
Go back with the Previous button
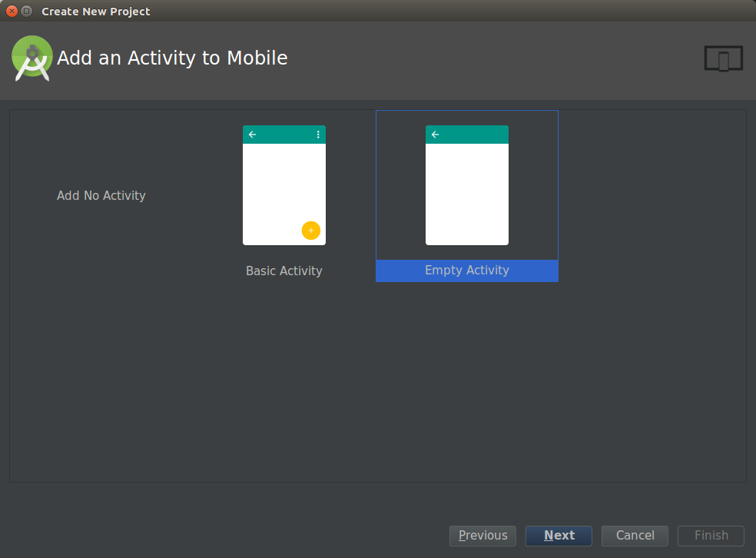[482, 536]
